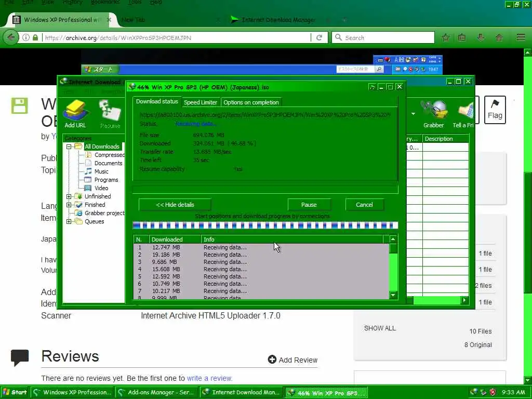Screen dimensions: 532x399
Task: Collapse the All Downloads tree node
Action: click(69, 147)
